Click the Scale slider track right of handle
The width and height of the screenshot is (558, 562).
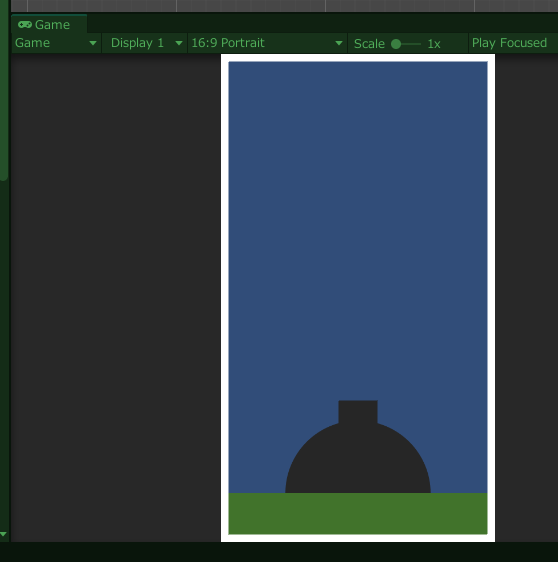[x=411, y=44]
